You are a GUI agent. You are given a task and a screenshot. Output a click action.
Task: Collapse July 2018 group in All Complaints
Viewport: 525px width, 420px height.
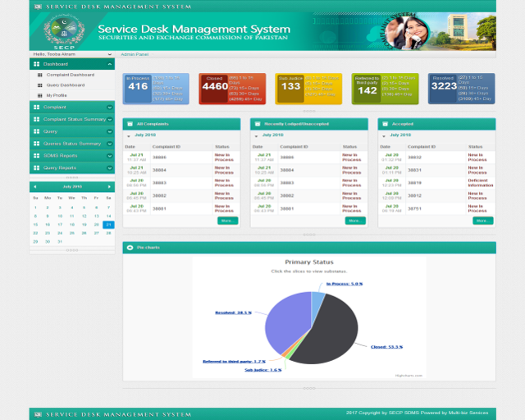click(129, 135)
